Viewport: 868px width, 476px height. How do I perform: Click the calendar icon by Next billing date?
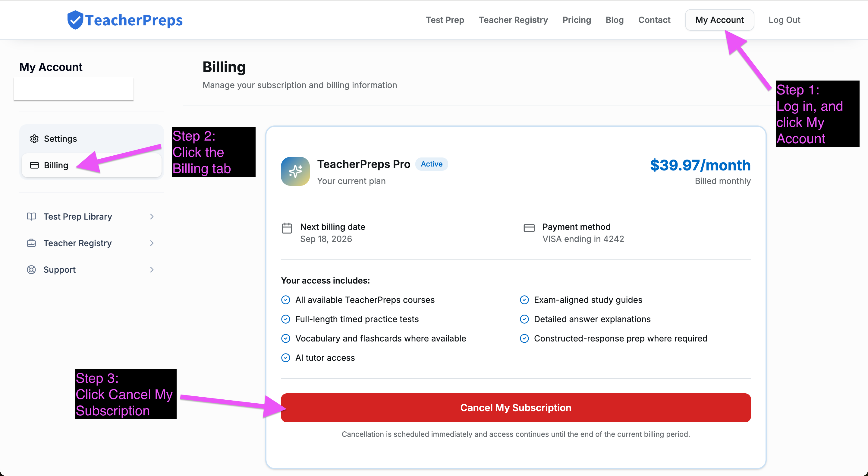(x=287, y=228)
